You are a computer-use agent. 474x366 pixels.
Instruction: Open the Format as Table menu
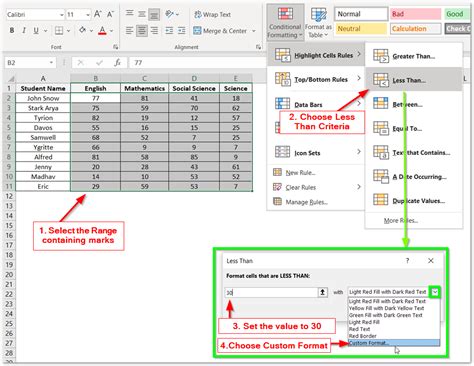coord(318,22)
